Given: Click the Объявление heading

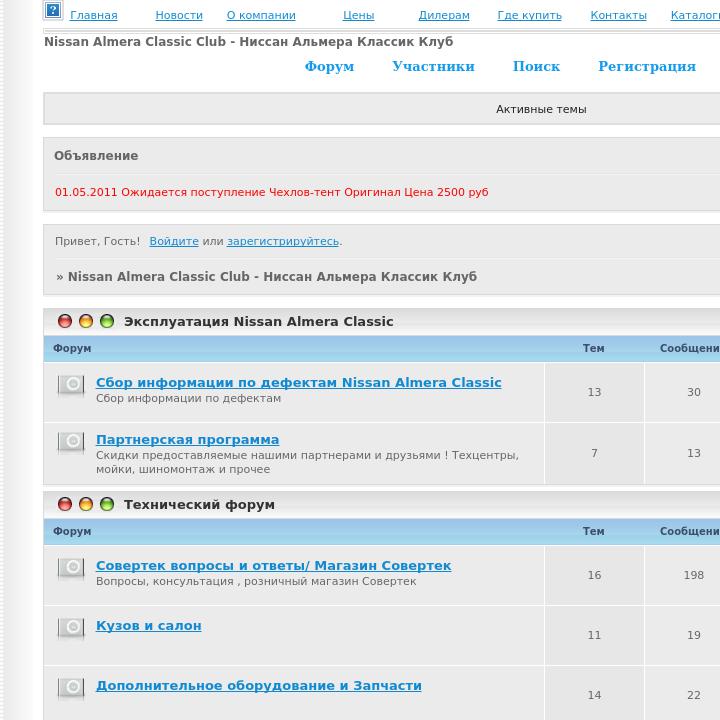Looking at the screenshot, I should 96,156.
